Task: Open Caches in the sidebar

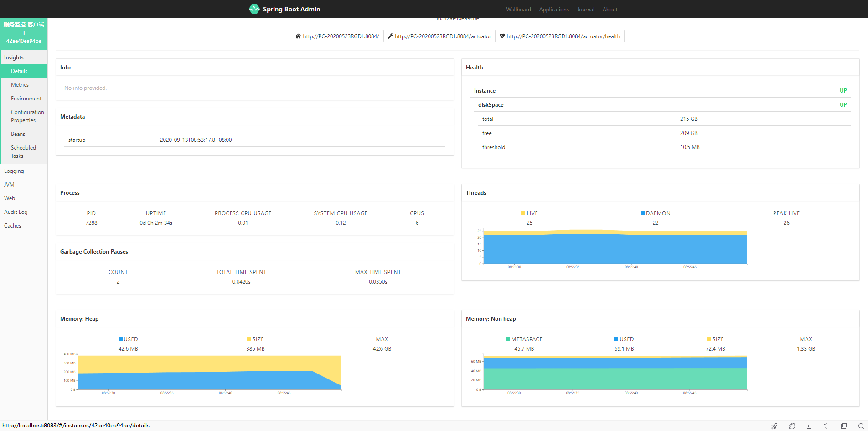Action: point(24,226)
